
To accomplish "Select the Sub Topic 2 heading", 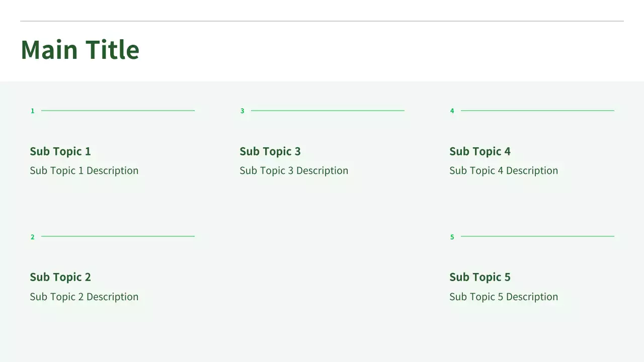I will click(60, 277).
